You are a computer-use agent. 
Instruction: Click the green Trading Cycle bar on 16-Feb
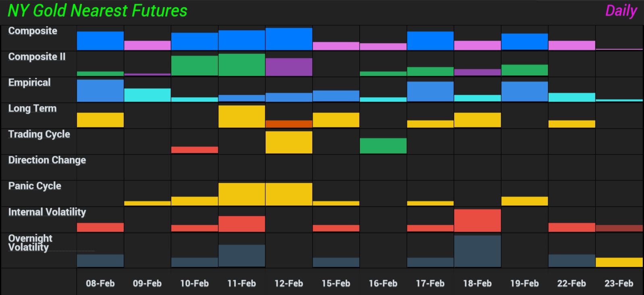383,146
